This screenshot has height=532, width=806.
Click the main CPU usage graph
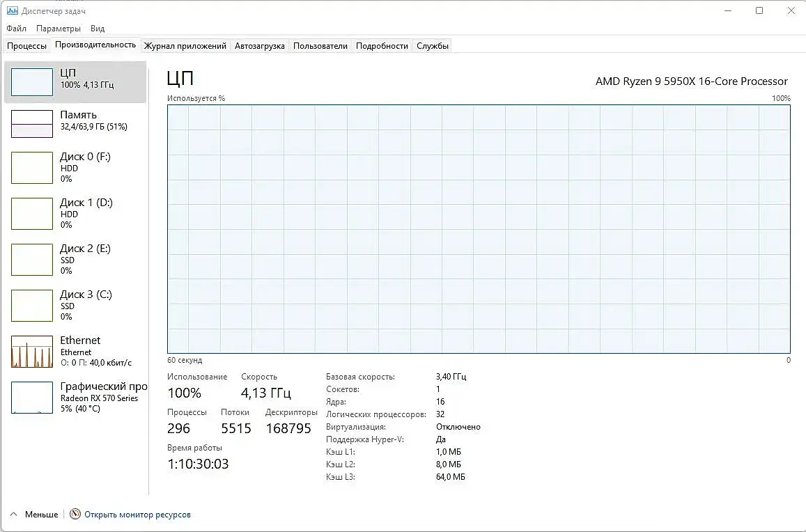[x=479, y=229]
